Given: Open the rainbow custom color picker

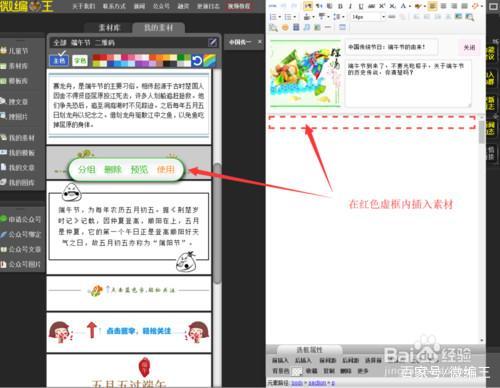Looking at the screenshot, I should pos(209,61).
